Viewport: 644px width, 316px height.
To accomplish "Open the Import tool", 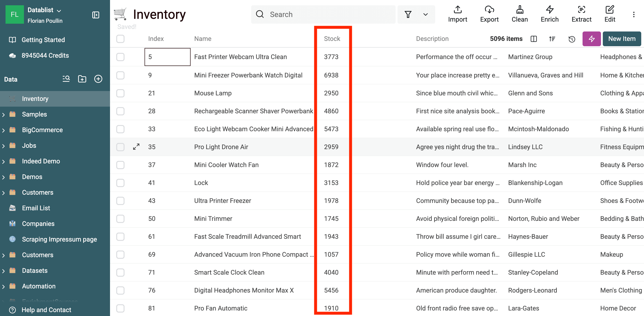I will click(458, 14).
